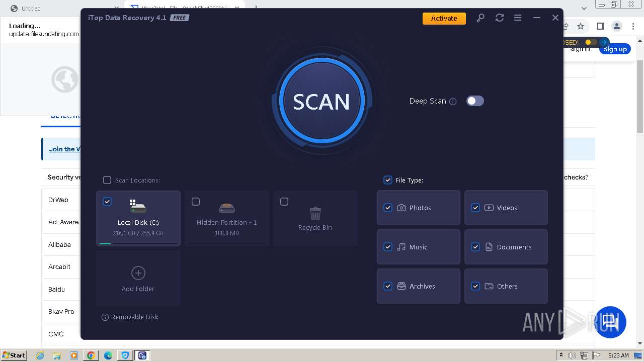Start the scan with the big SCAN button
This screenshot has height=362, width=644.
pos(321,101)
